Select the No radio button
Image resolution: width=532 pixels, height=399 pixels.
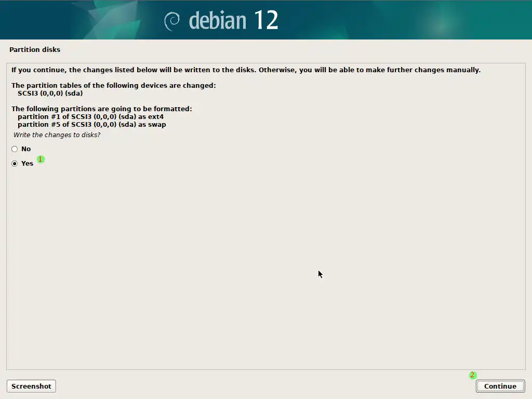click(15, 149)
